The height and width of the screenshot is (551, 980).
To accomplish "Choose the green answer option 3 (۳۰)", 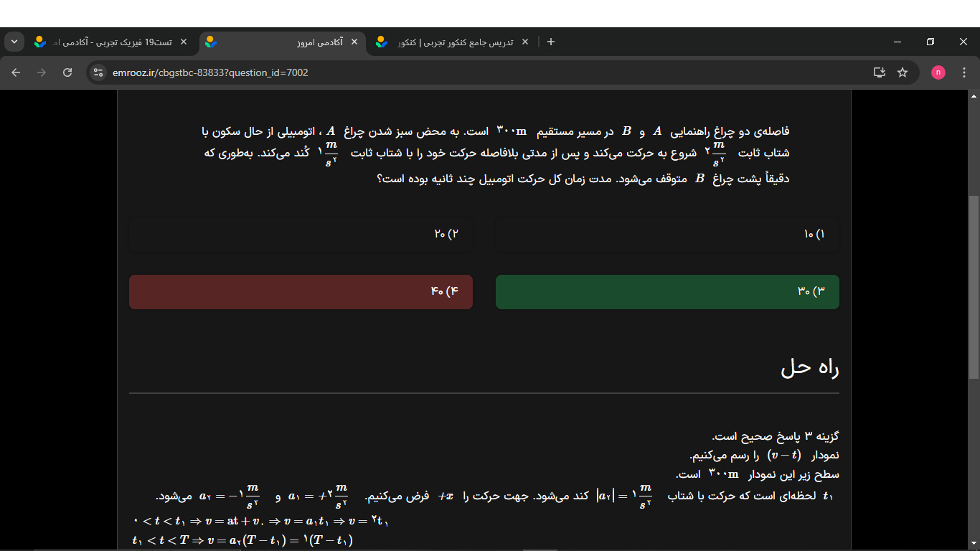I will click(666, 292).
